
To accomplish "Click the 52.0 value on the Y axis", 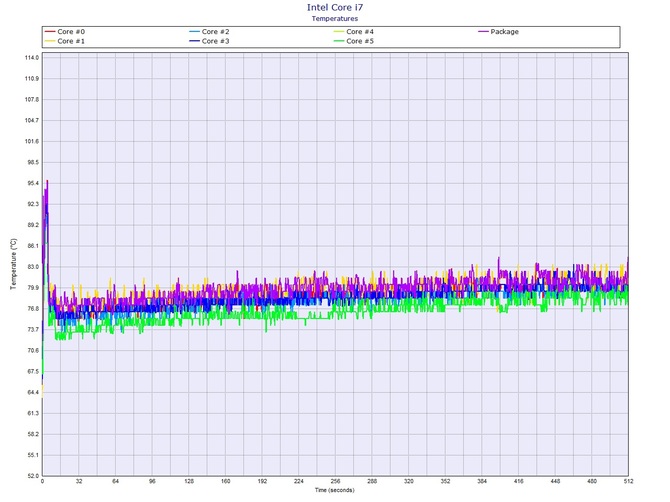I will (x=30, y=475).
